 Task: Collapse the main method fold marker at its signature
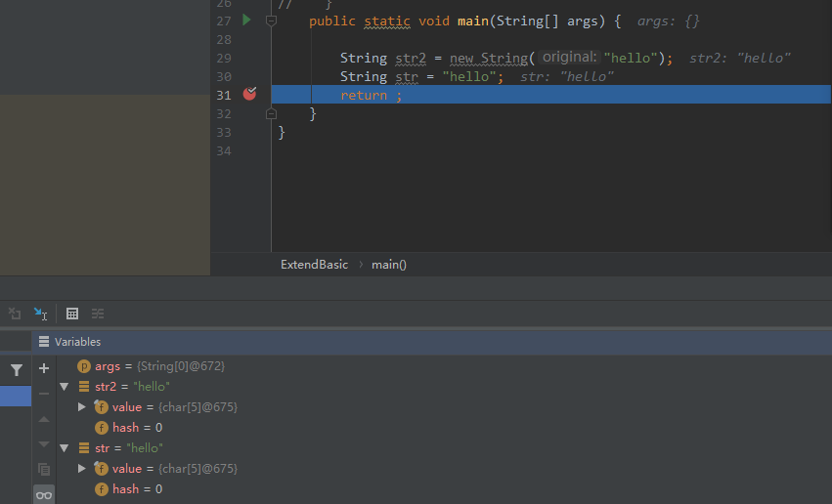[x=271, y=21]
